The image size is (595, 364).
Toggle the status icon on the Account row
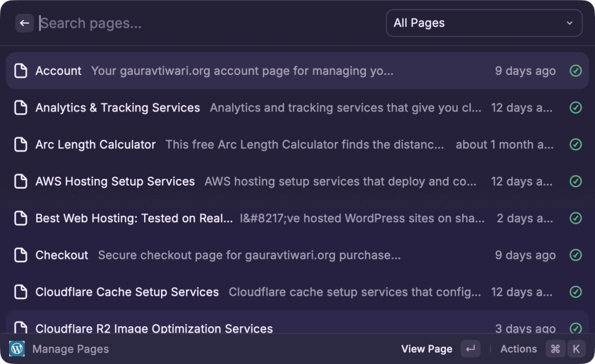click(575, 70)
